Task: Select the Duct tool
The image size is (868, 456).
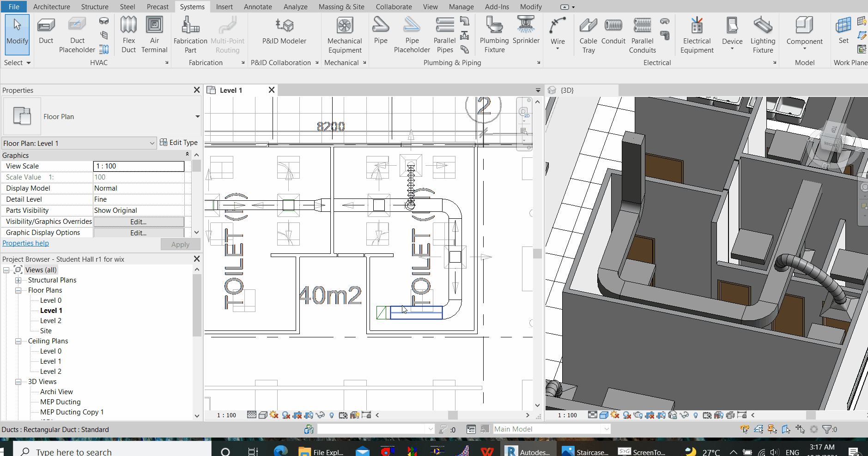Action: (46, 30)
